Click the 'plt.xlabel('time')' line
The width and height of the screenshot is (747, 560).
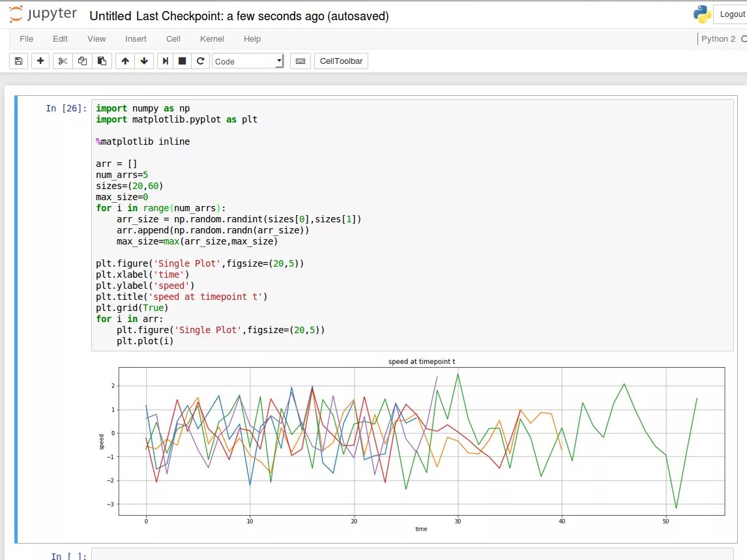click(143, 274)
